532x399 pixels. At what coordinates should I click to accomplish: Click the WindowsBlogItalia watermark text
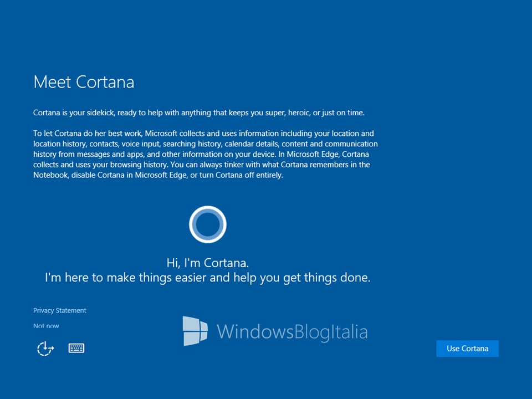(x=292, y=331)
